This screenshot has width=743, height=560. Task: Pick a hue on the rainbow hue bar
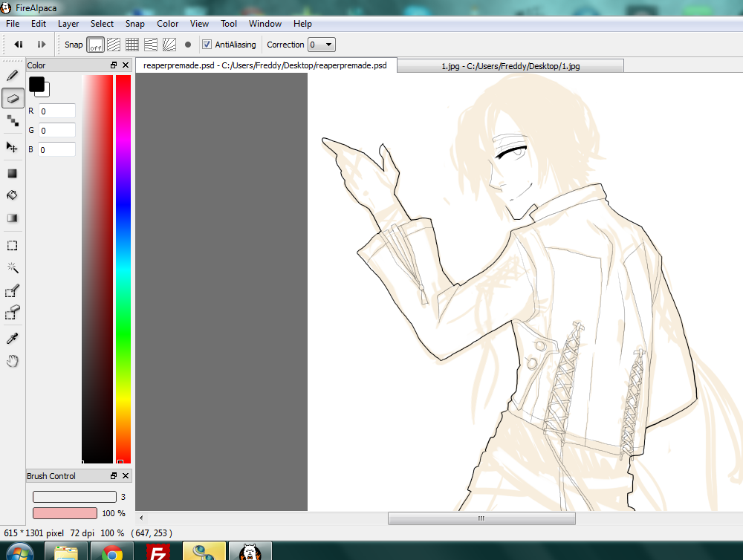(x=123, y=269)
